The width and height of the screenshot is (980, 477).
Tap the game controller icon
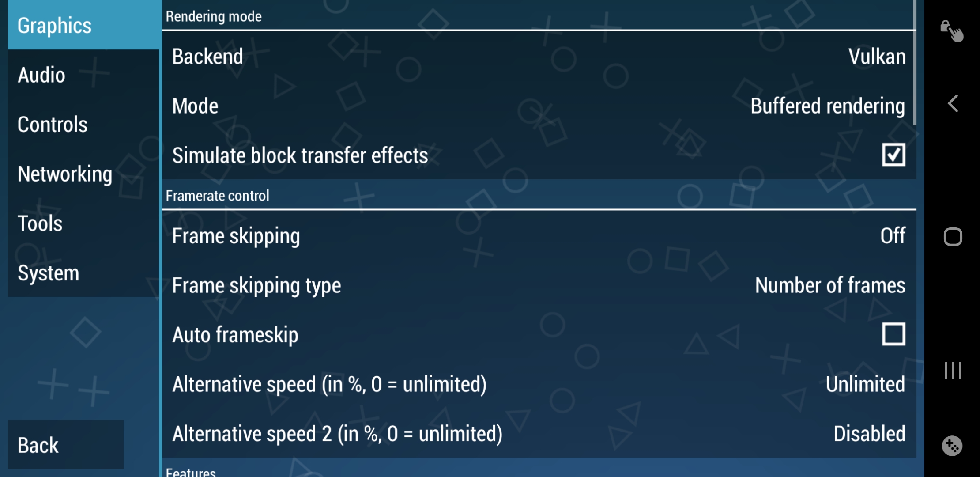tap(952, 446)
